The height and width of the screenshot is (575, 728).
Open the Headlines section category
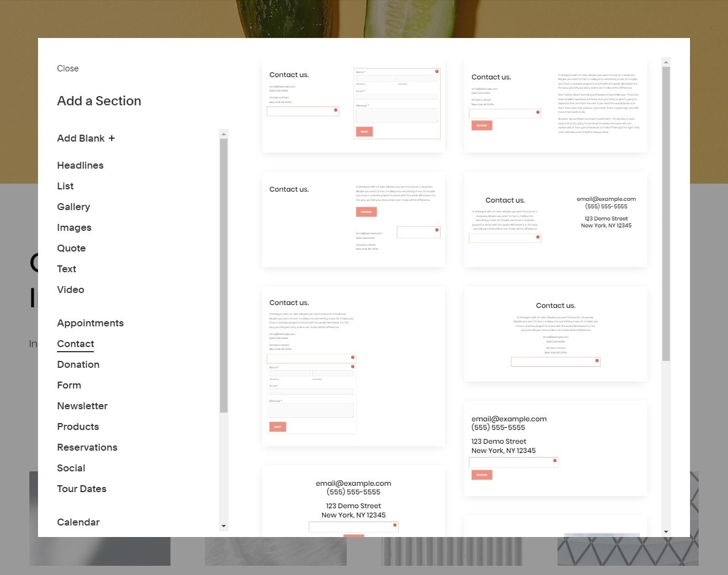(80, 165)
